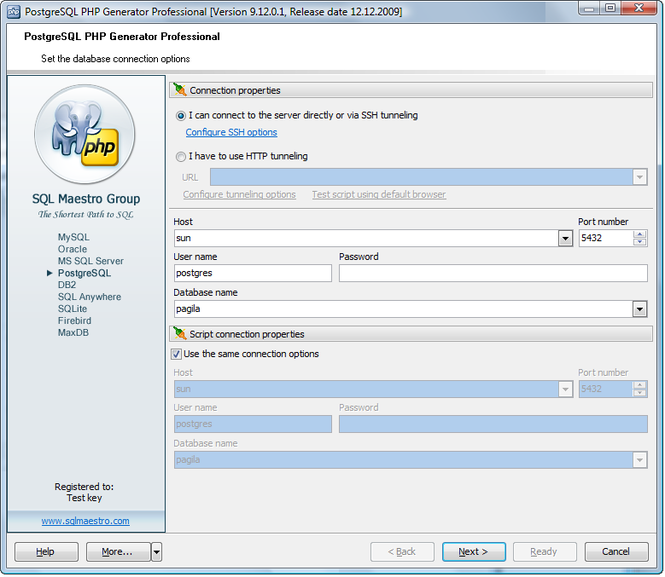Select the HTTP tunneling radio button

click(181, 156)
